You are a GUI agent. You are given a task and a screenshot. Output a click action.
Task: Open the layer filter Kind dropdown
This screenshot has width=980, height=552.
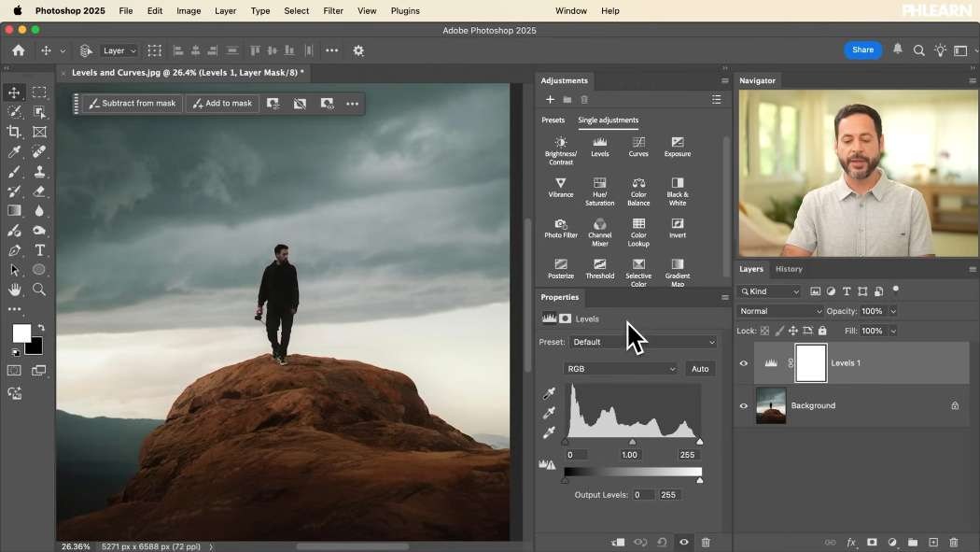(769, 291)
